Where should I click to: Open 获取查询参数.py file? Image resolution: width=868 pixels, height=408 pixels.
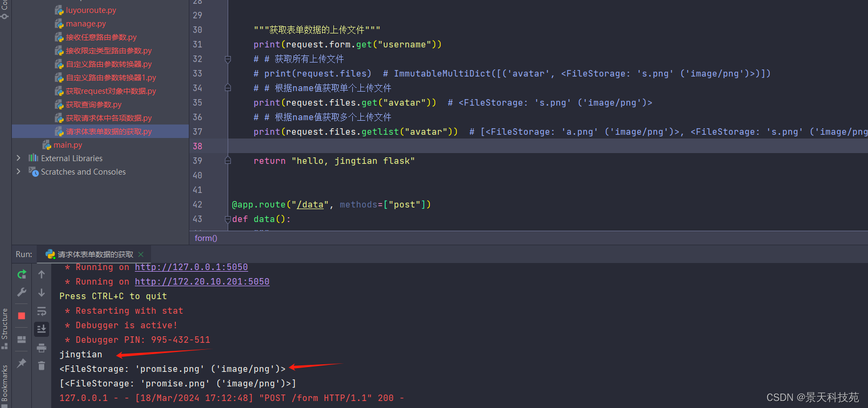tap(94, 105)
